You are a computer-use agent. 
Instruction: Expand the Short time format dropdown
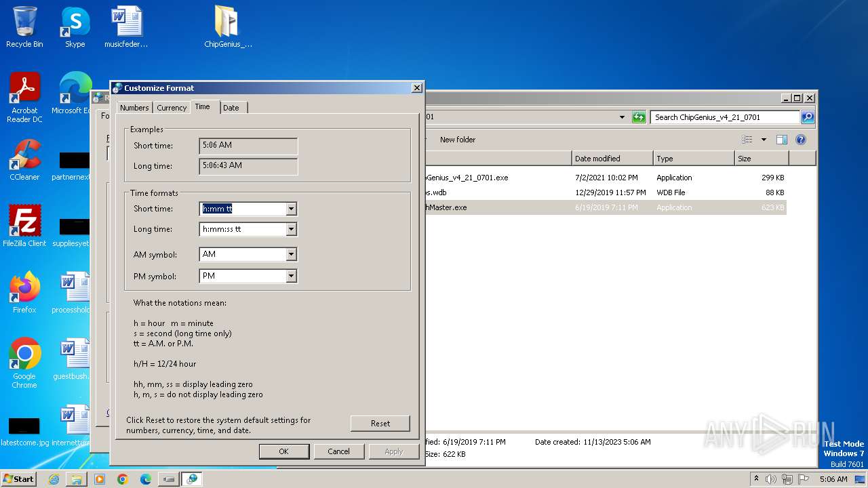291,209
